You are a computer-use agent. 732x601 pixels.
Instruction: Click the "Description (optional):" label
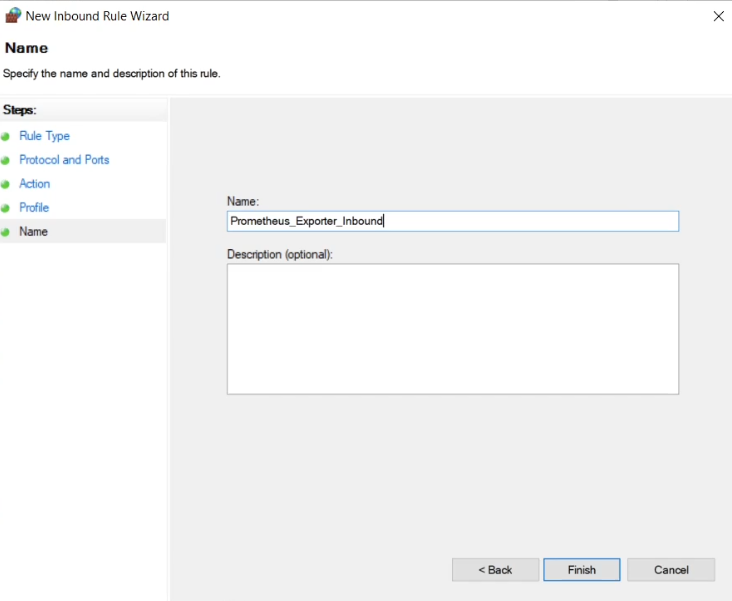279,254
